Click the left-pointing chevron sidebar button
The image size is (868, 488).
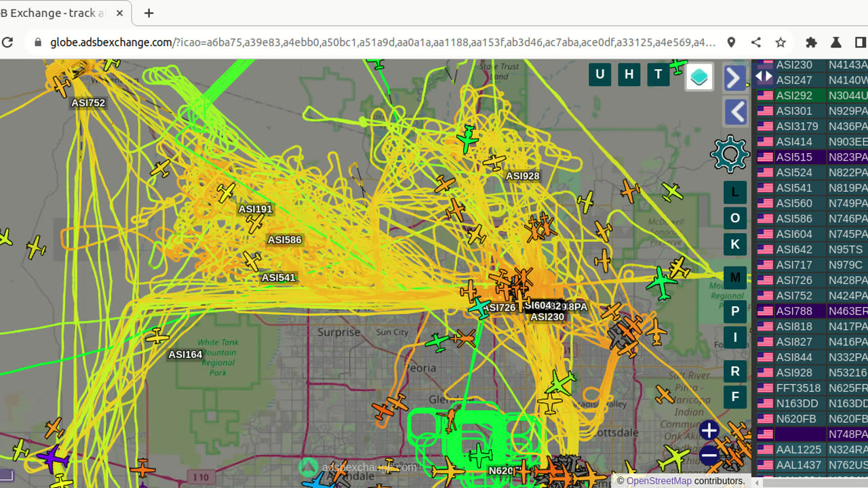click(735, 112)
